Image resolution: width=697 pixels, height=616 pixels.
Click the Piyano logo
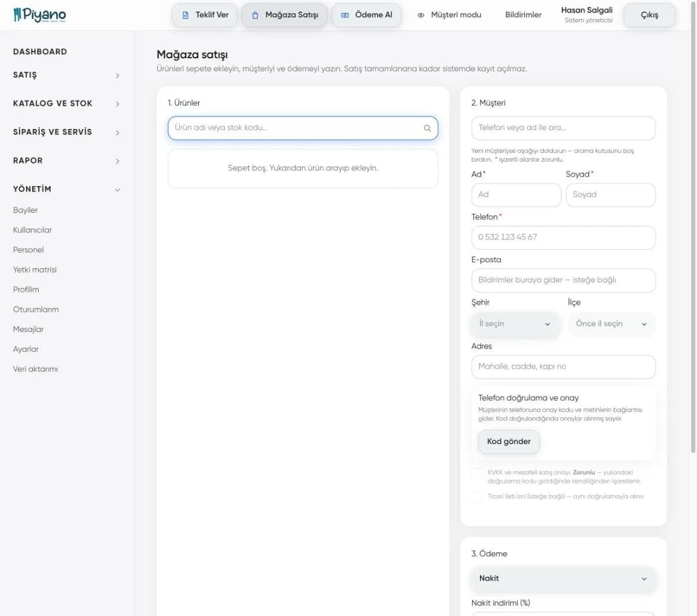point(40,15)
